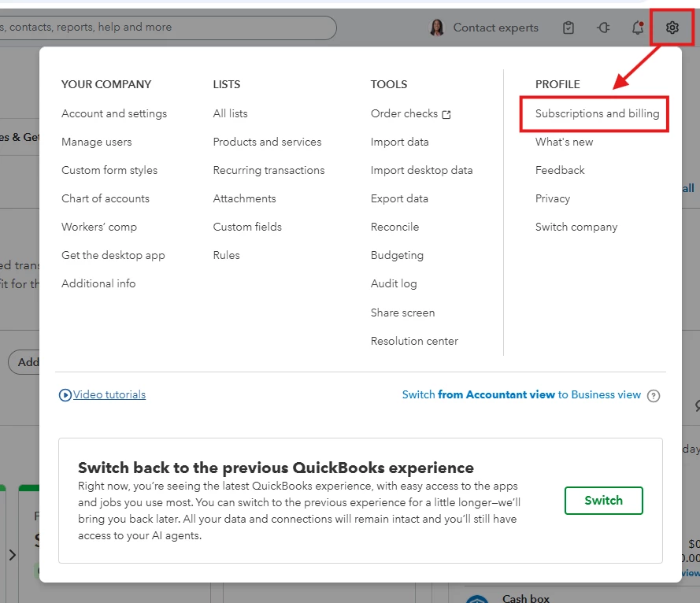Open the notifications bell icon
700x603 pixels.
point(638,28)
